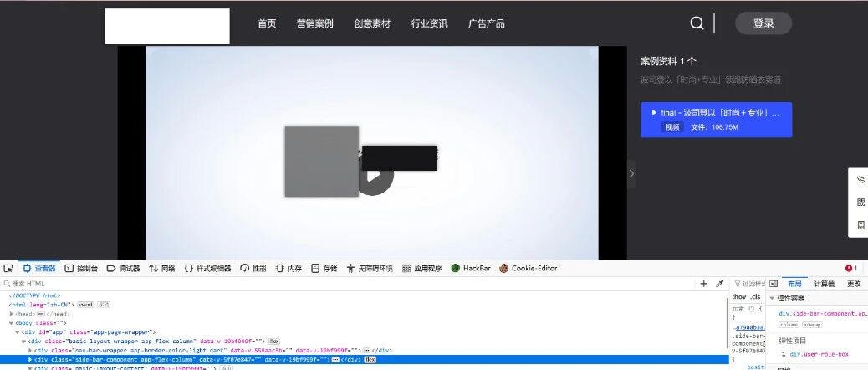Click the 案例资料 1 个 heading text
Image resolution: width=868 pixels, height=370 pixels.
668,61
